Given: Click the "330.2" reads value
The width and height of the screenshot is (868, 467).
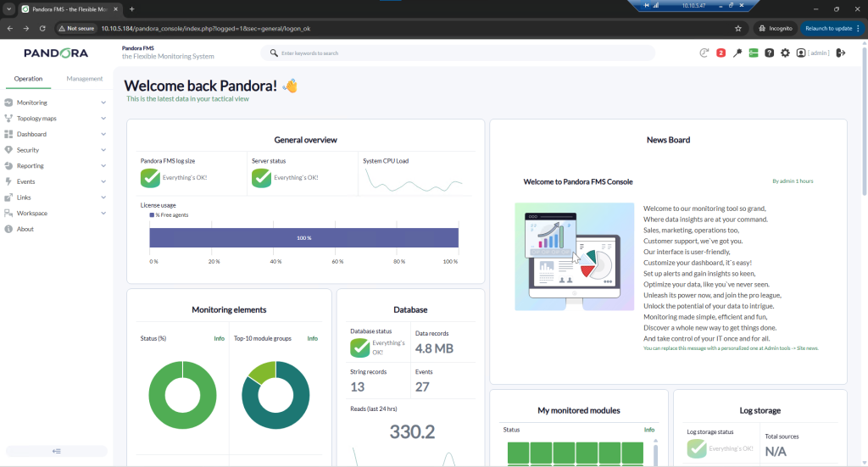Looking at the screenshot, I should click(413, 431).
